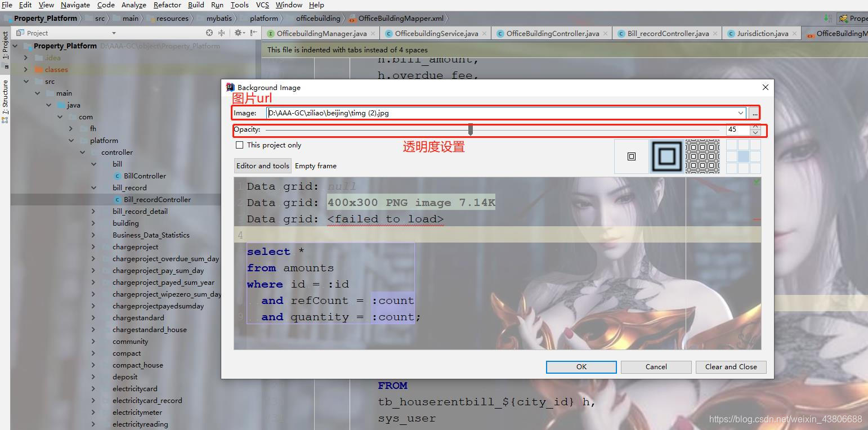This screenshot has width=868, height=430.
Task: Close the Background Image dialog with X
Action: coord(765,87)
